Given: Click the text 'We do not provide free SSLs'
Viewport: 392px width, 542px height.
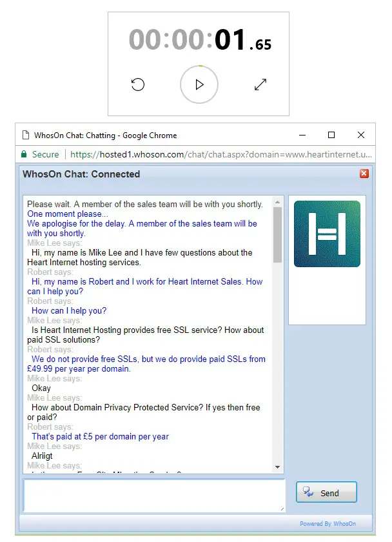Looking at the screenshot, I should tap(85, 359).
